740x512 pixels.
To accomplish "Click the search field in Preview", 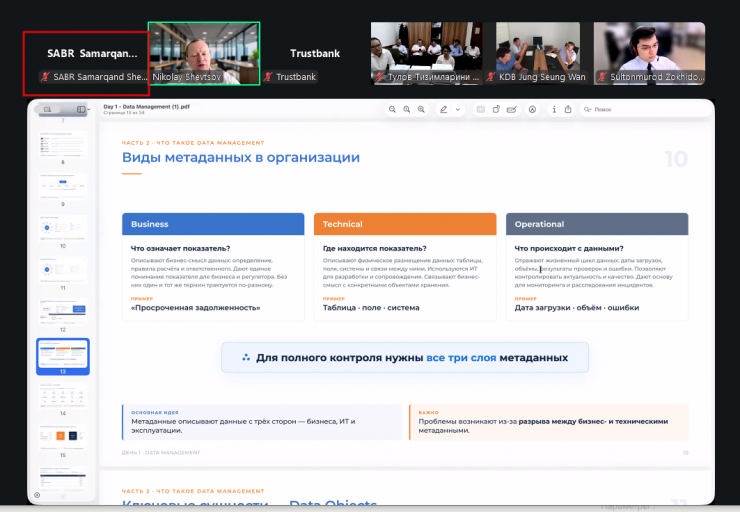I will (x=644, y=109).
